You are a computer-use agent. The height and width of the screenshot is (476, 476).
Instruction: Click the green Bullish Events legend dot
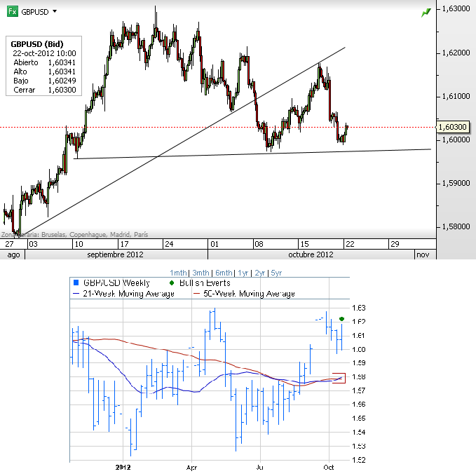coord(172,283)
